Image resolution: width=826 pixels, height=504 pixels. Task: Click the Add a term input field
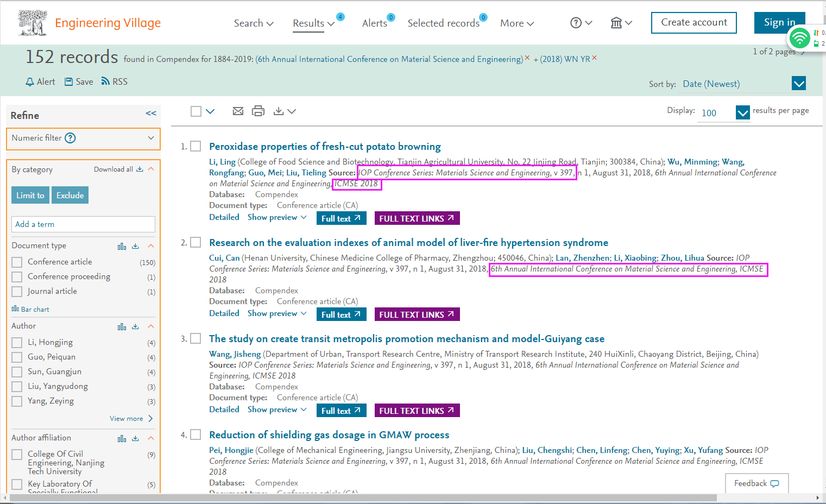pyautogui.click(x=83, y=224)
